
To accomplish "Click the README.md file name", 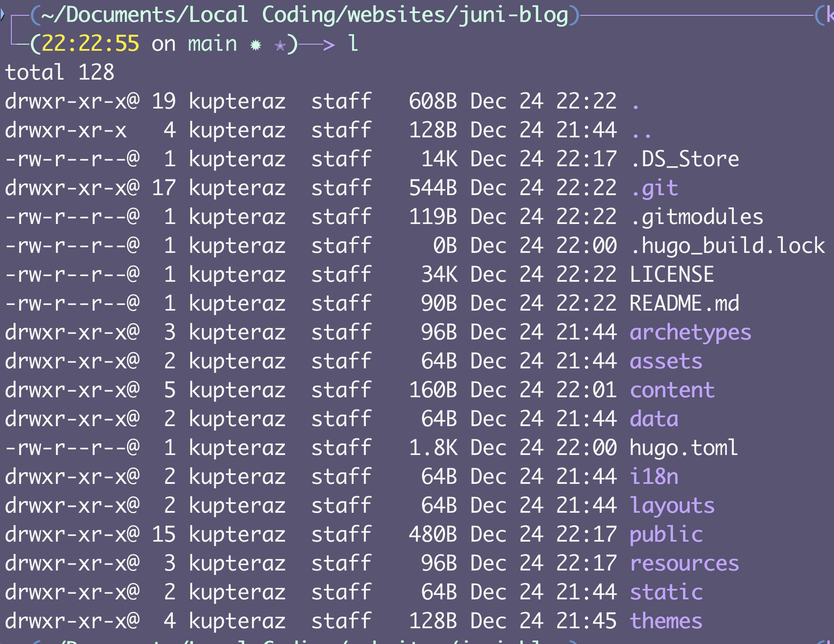I will tap(684, 304).
